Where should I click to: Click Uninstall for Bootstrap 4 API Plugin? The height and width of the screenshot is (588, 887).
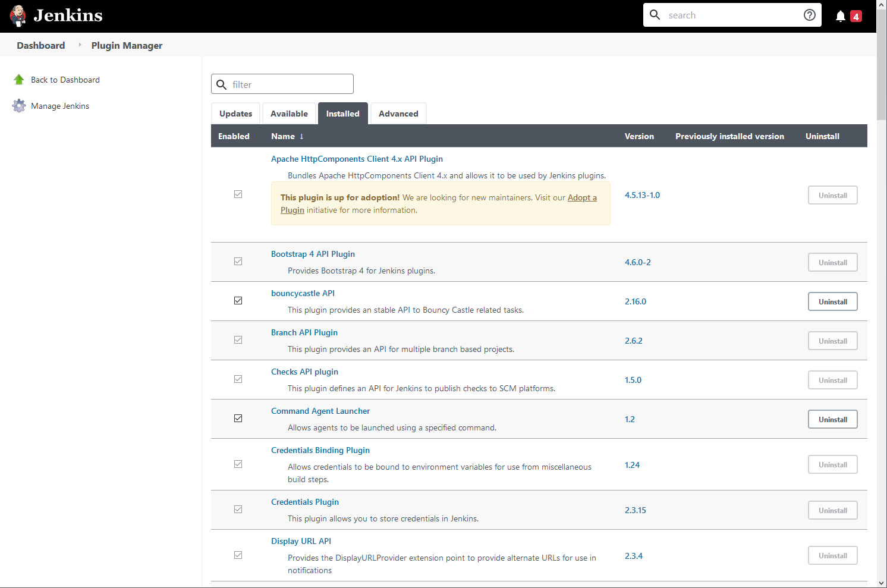[832, 262]
